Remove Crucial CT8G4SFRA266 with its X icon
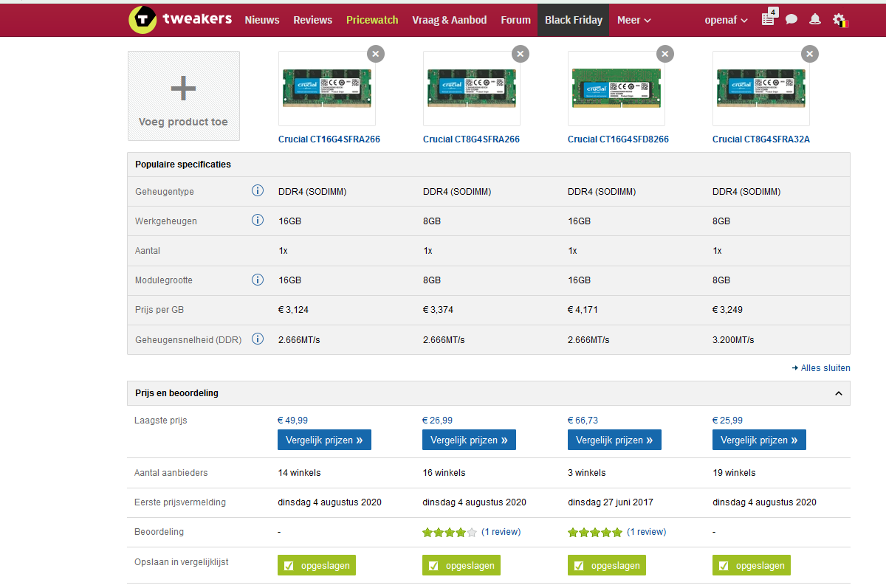Viewport: 886px width, 588px height. [521, 54]
